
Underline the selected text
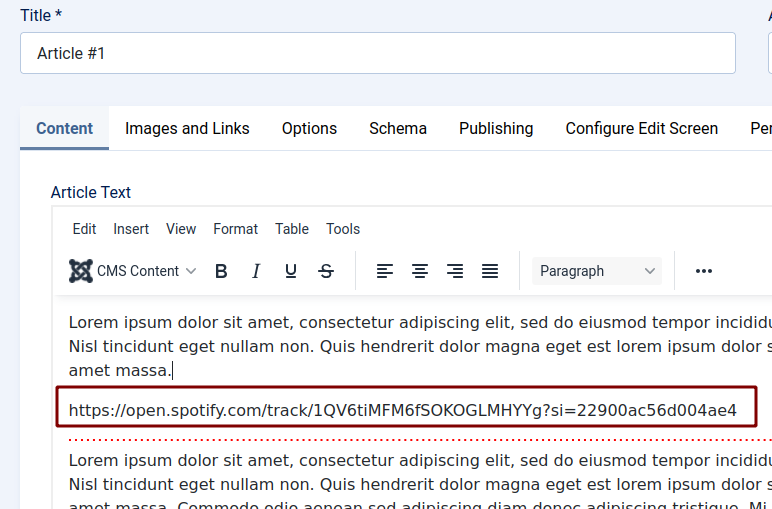click(291, 271)
